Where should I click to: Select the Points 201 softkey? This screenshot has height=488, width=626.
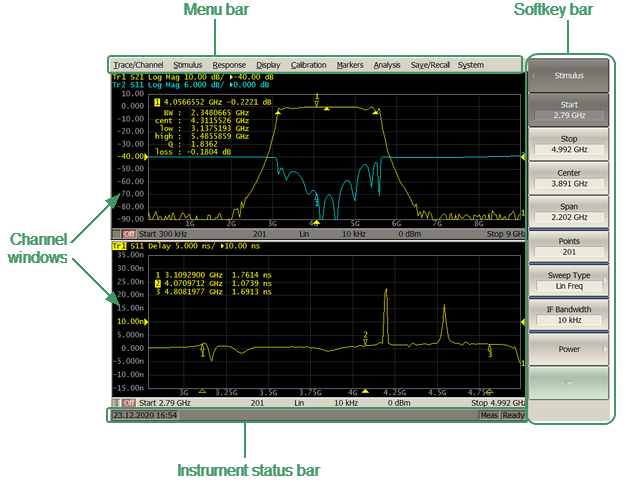569,246
